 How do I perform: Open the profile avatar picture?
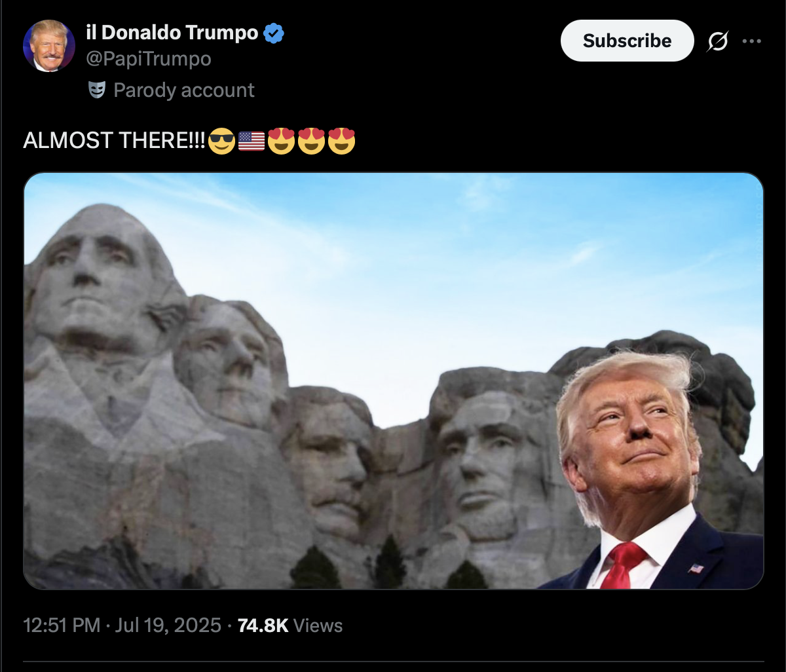coord(49,46)
